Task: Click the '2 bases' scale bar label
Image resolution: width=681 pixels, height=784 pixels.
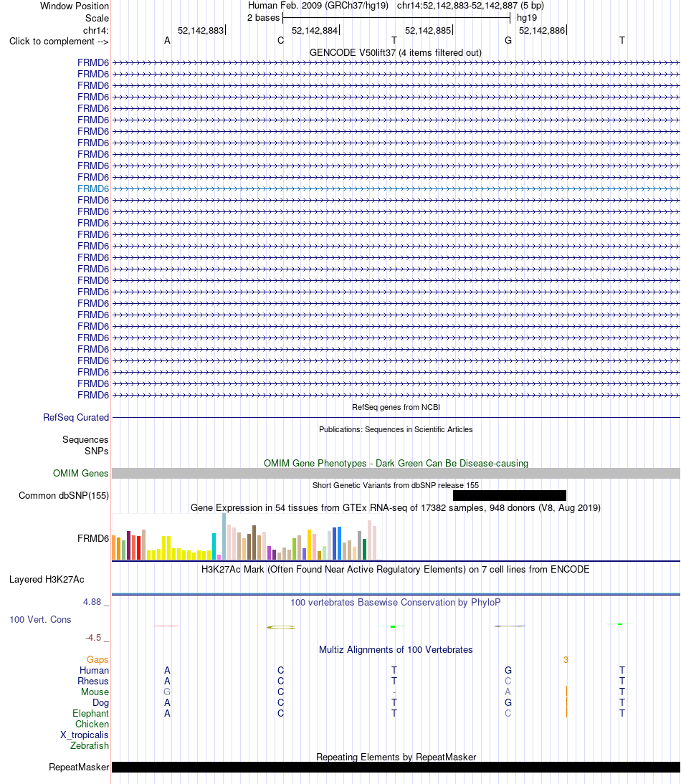Action: point(264,18)
